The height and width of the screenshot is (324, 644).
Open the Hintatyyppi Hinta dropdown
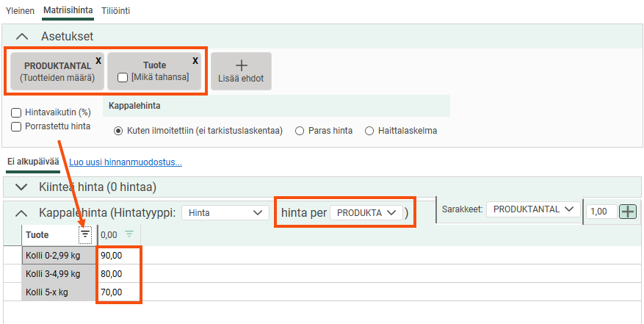click(x=225, y=212)
